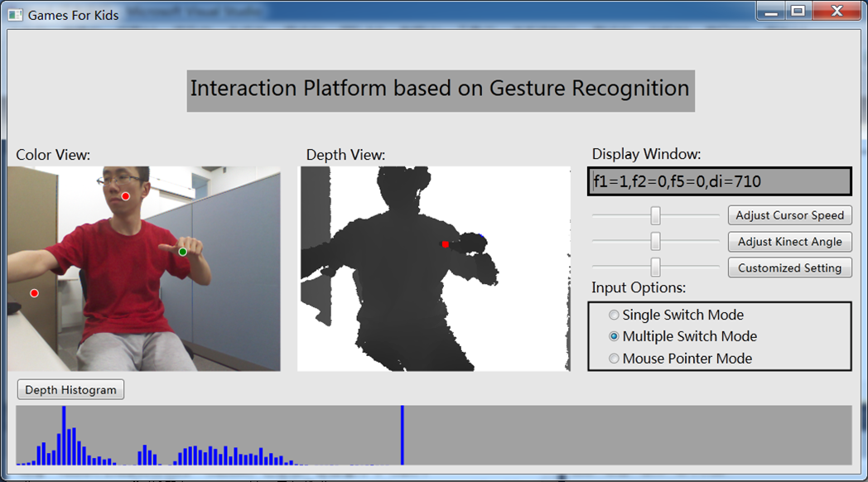
Task: Click the Customized Setting button
Action: (789, 268)
